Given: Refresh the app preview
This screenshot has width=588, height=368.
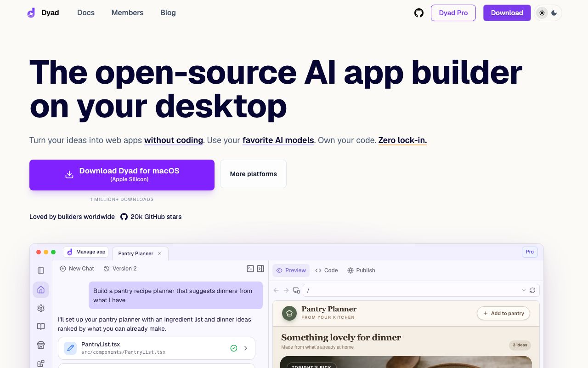Looking at the screenshot, I should pos(532,290).
